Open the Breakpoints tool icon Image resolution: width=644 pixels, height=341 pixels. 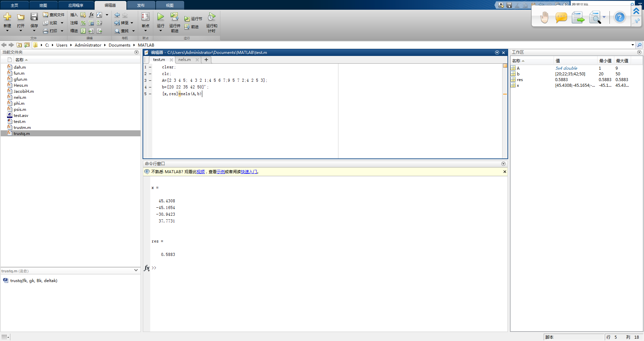click(x=146, y=17)
